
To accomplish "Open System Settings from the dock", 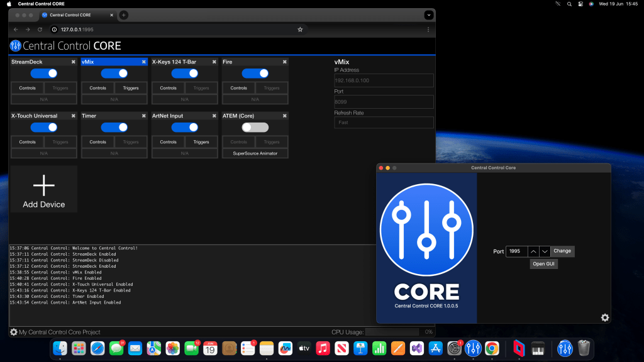I will (454, 348).
